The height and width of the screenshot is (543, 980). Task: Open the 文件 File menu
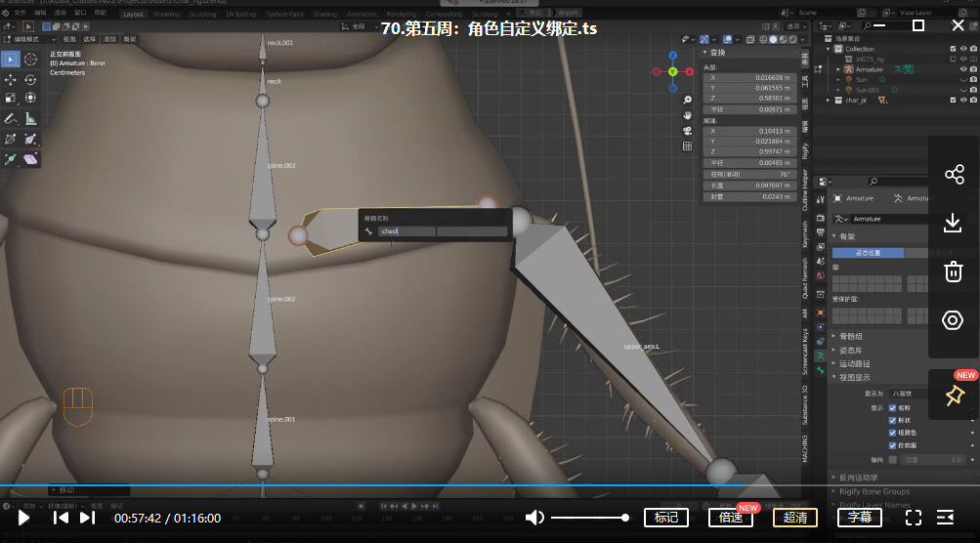[21, 13]
